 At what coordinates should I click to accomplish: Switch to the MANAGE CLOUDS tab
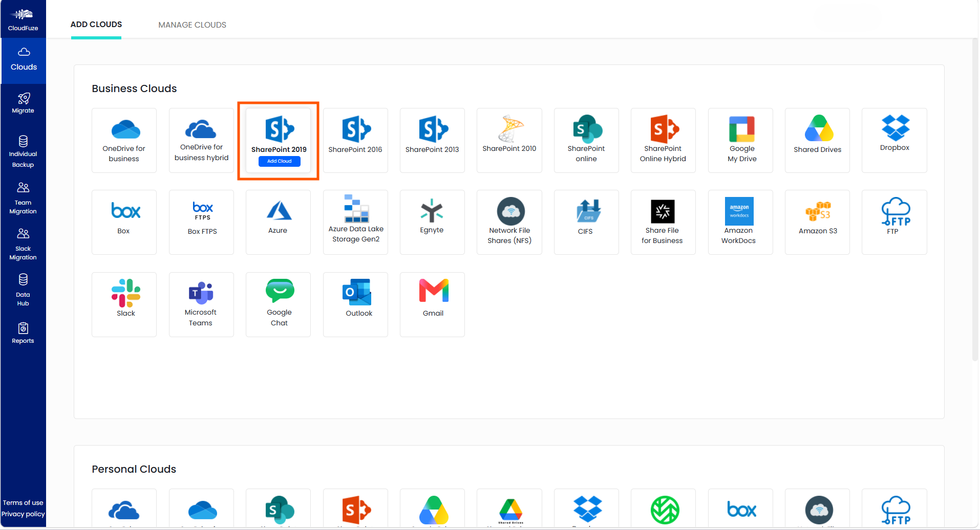(x=192, y=25)
